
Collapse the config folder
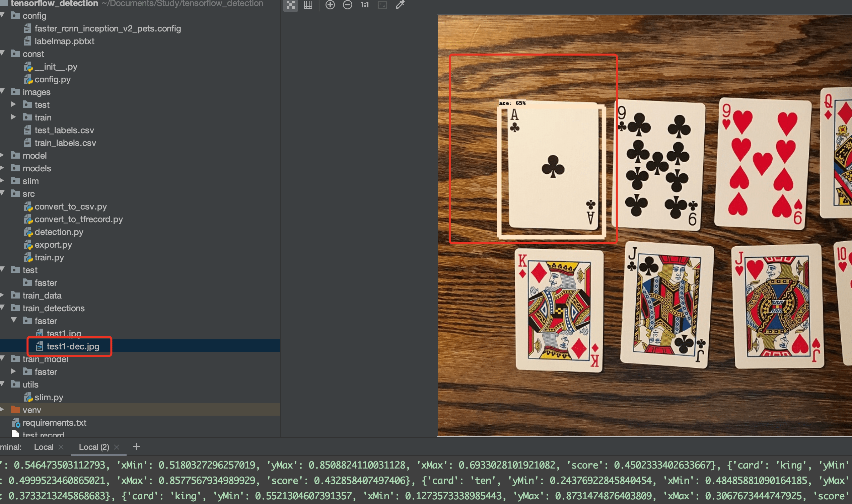coord(3,15)
